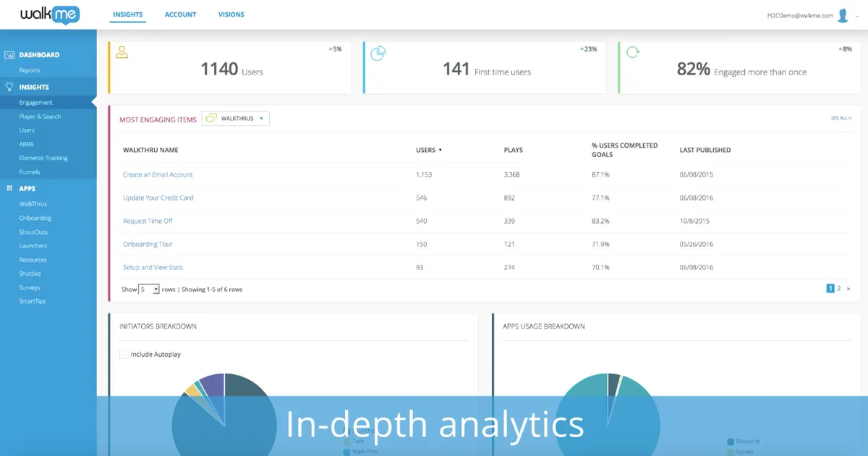Open the Setup and View Stats walkthru
Screen dimensions: 868x456
point(153,267)
